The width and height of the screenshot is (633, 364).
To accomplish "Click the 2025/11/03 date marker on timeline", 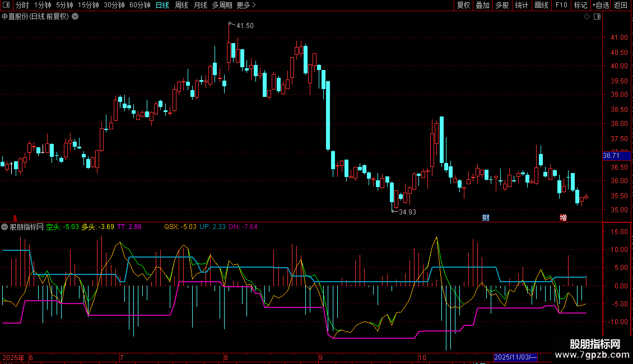I will click(515, 357).
